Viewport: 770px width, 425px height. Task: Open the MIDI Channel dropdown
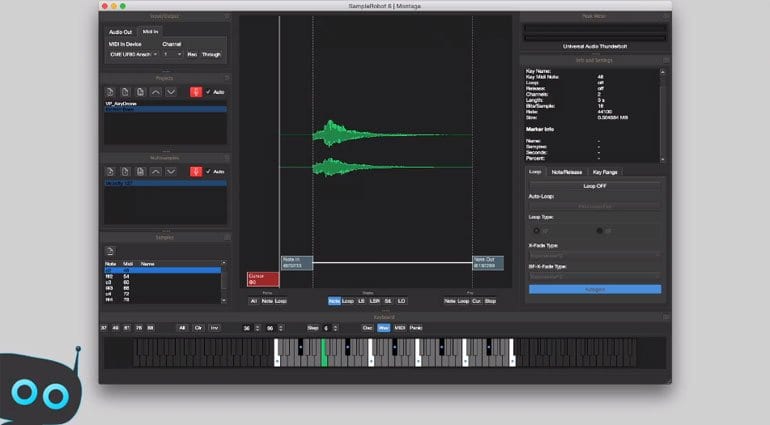[x=172, y=54]
